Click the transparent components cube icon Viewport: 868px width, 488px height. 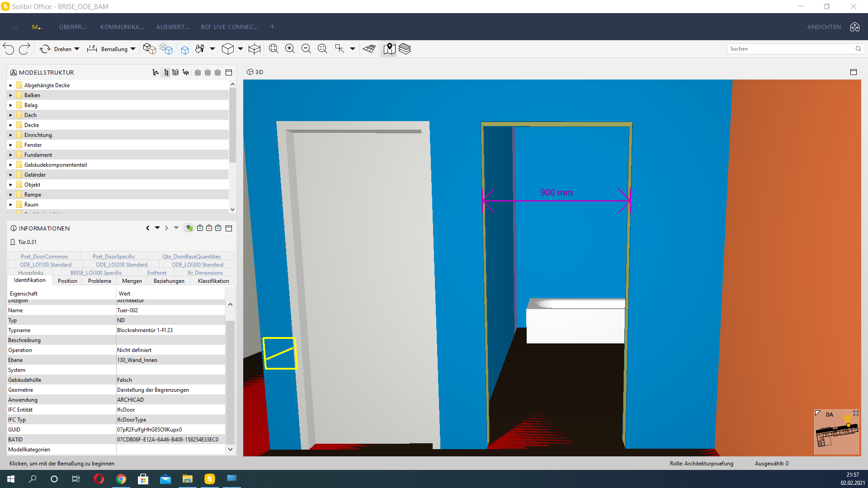coord(166,49)
